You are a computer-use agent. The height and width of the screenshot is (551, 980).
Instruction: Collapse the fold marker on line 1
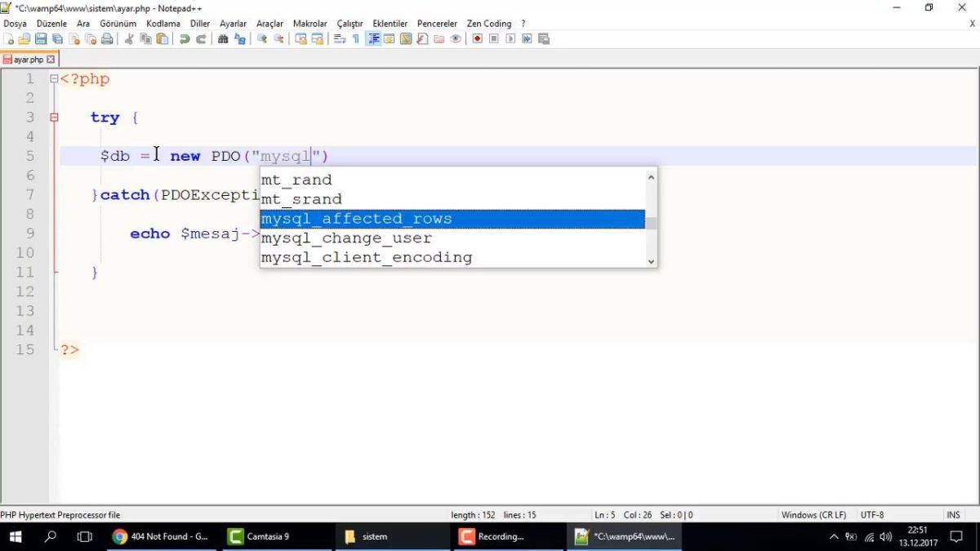54,79
